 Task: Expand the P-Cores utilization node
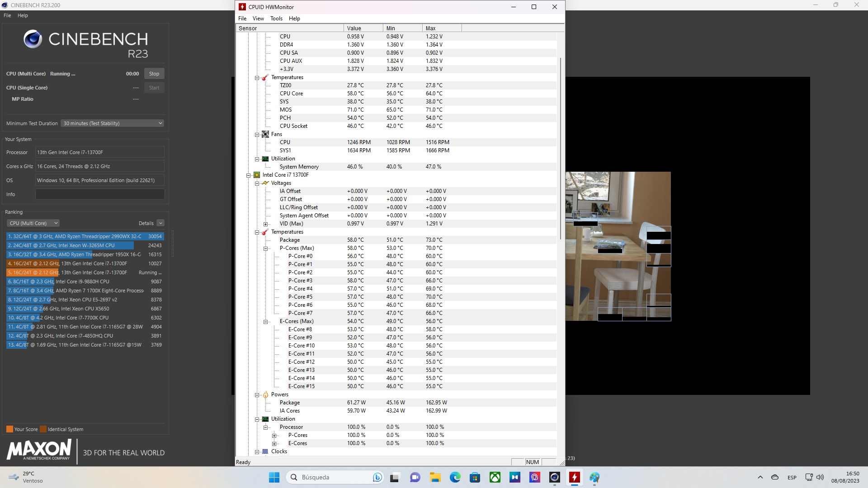click(274, 436)
